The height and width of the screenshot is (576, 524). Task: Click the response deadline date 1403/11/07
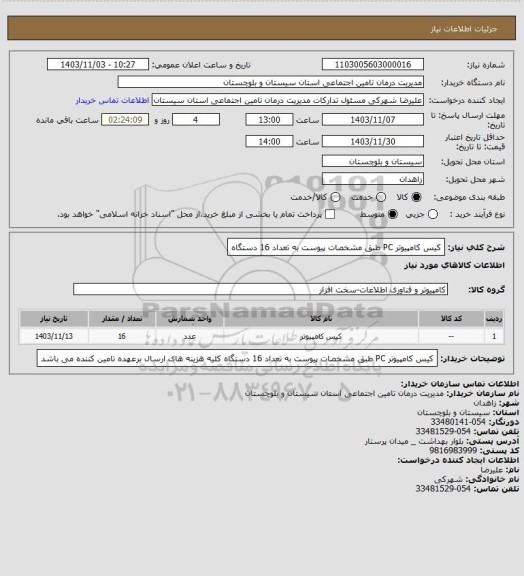[x=373, y=120]
